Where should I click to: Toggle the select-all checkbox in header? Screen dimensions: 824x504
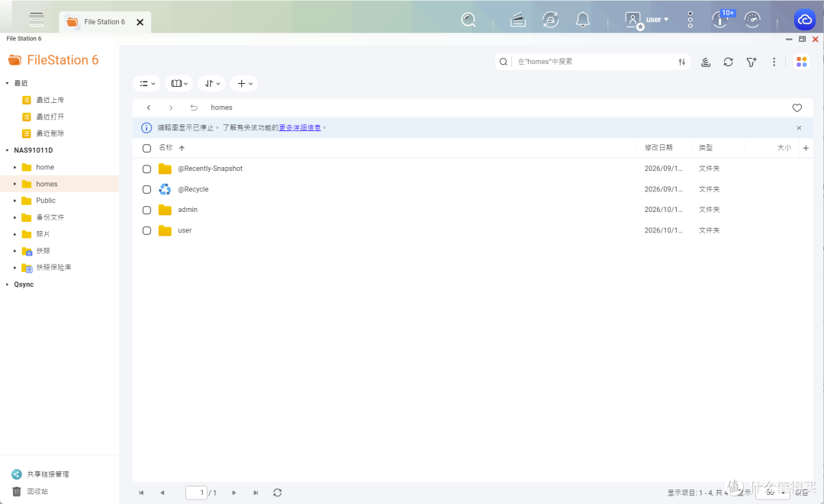coord(146,148)
